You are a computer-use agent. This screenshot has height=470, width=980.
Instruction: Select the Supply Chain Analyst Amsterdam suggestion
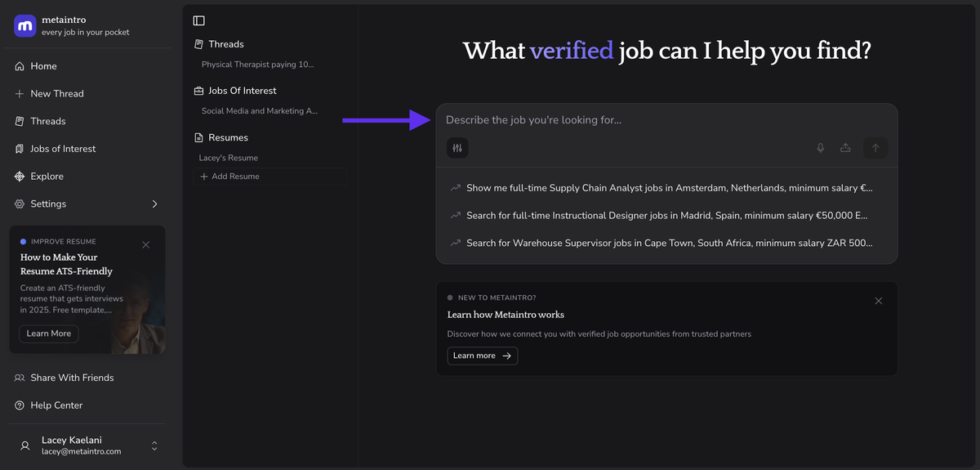[668, 188]
